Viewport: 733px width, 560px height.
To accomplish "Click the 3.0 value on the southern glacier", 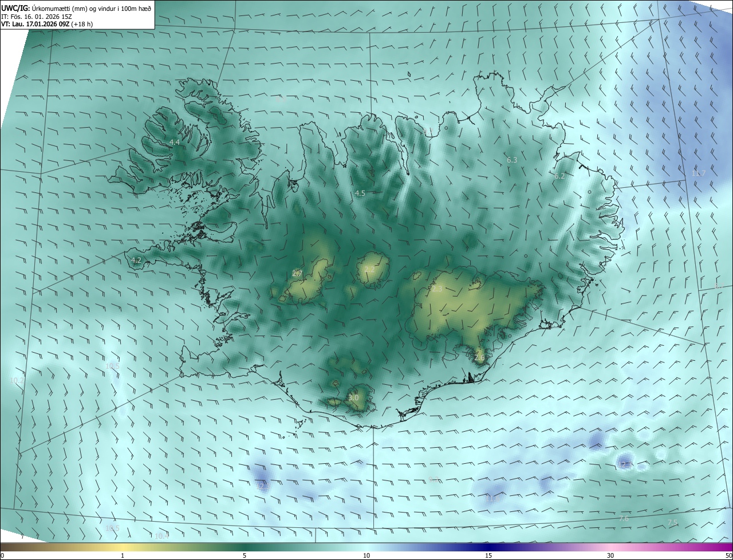I will coord(353,397).
